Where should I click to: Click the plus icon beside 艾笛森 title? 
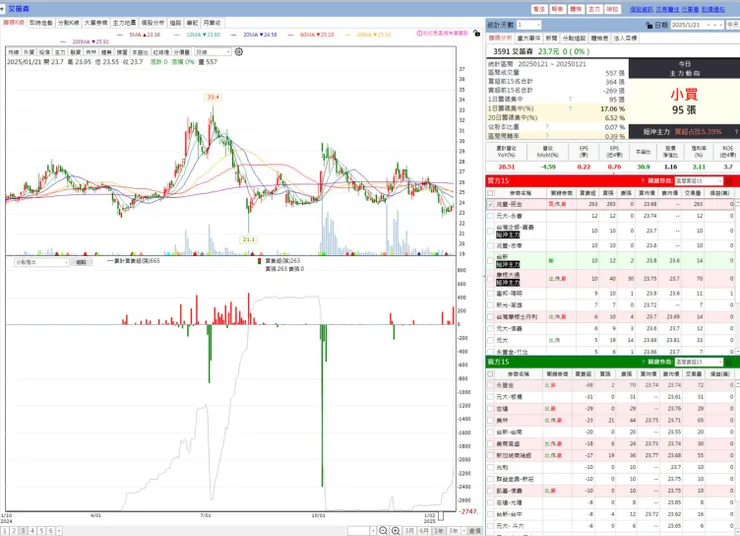coord(2,8)
